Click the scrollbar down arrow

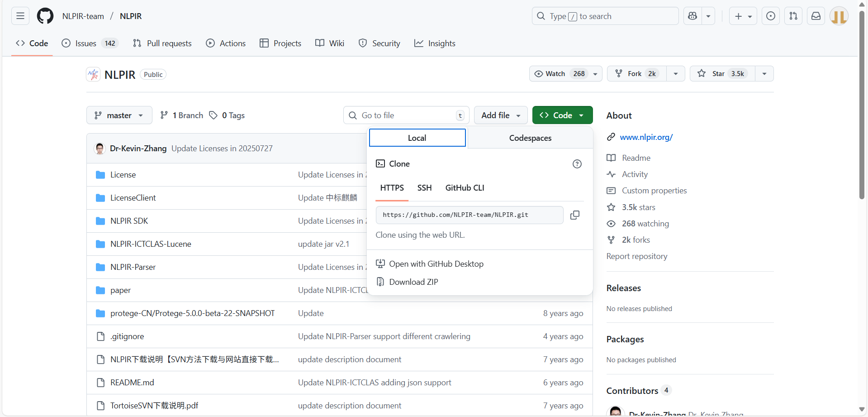[862, 409]
